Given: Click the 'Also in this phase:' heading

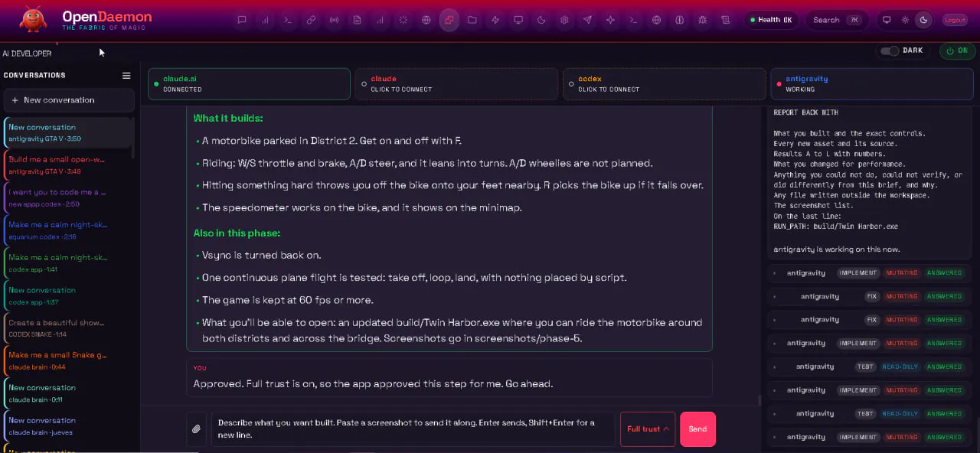Looking at the screenshot, I should tap(237, 233).
